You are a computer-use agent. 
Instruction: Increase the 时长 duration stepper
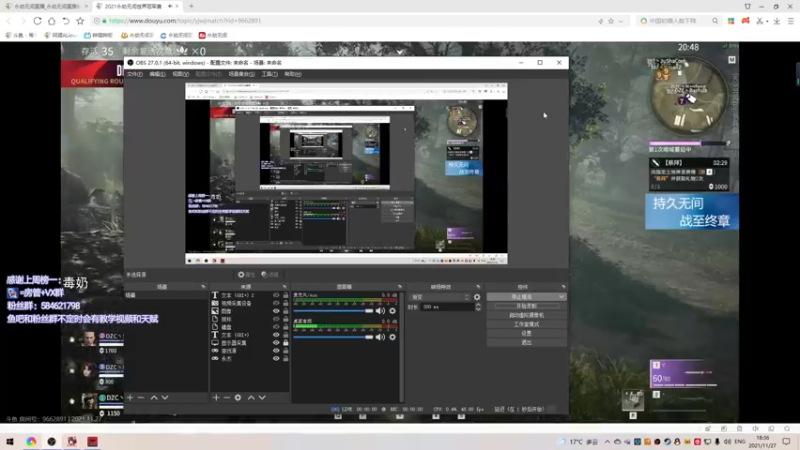click(478, 305)
